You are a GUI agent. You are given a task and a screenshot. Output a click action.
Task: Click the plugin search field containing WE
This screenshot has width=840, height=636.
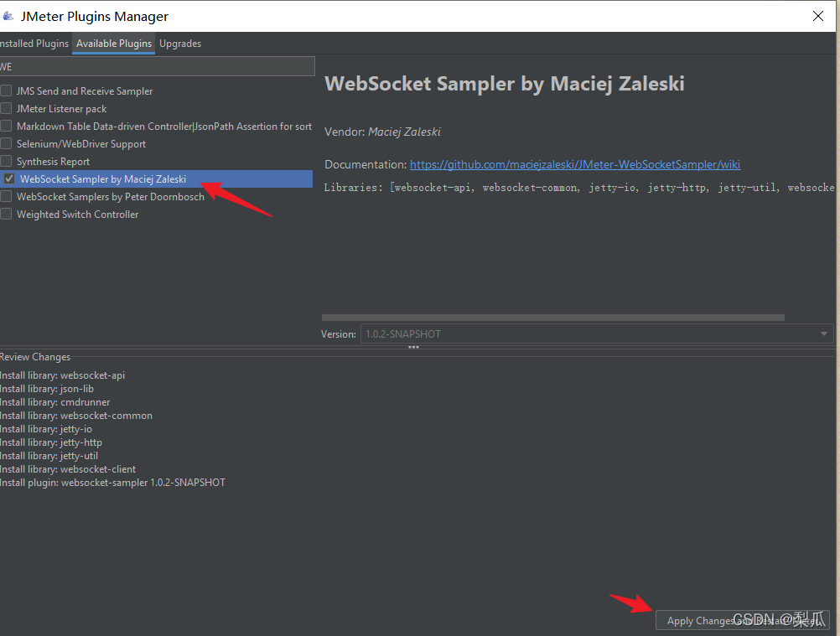(x=157, y=66)
